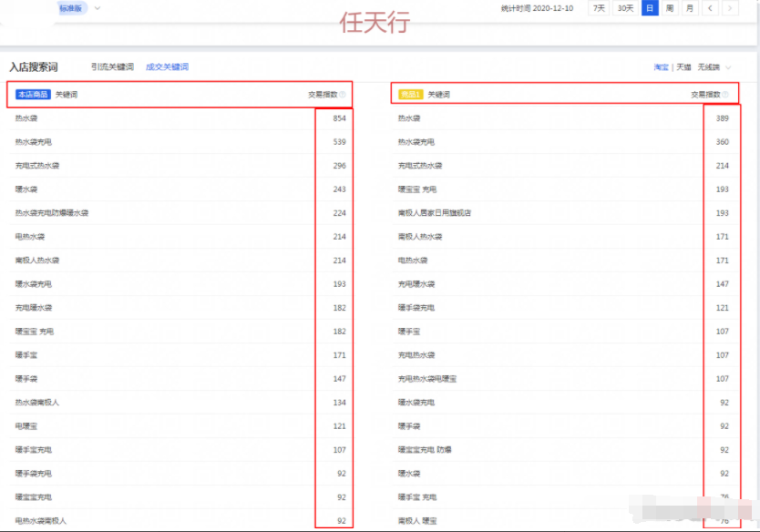
Task: Open the 引流关键词 tab
Action: click(x=112, y=66)
